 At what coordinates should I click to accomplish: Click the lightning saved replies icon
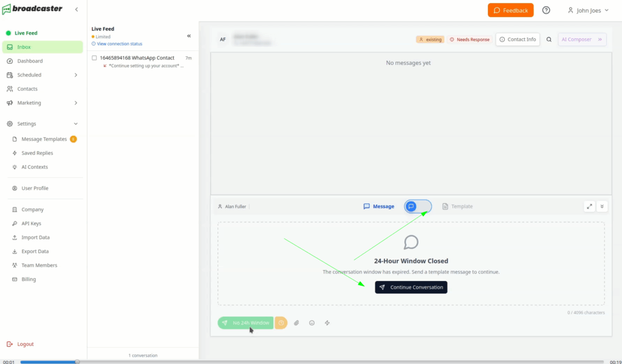(x=327, y=323)
